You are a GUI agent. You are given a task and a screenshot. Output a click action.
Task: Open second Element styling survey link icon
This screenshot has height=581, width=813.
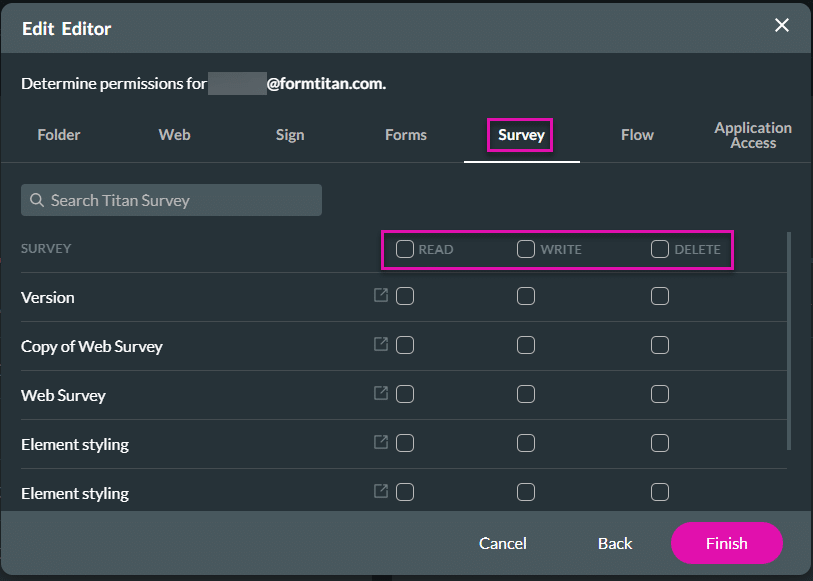(380, 492)
